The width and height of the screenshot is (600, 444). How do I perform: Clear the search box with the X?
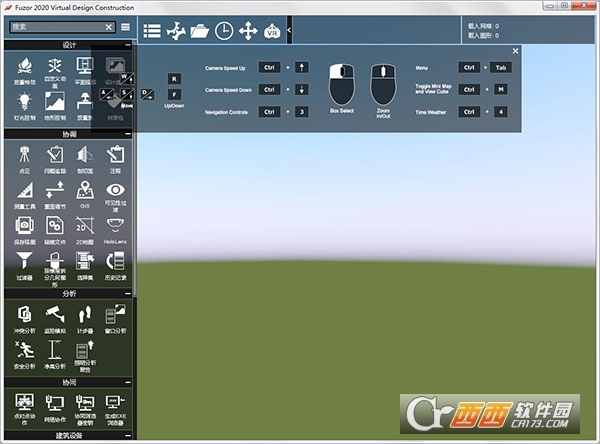[109, 27]
